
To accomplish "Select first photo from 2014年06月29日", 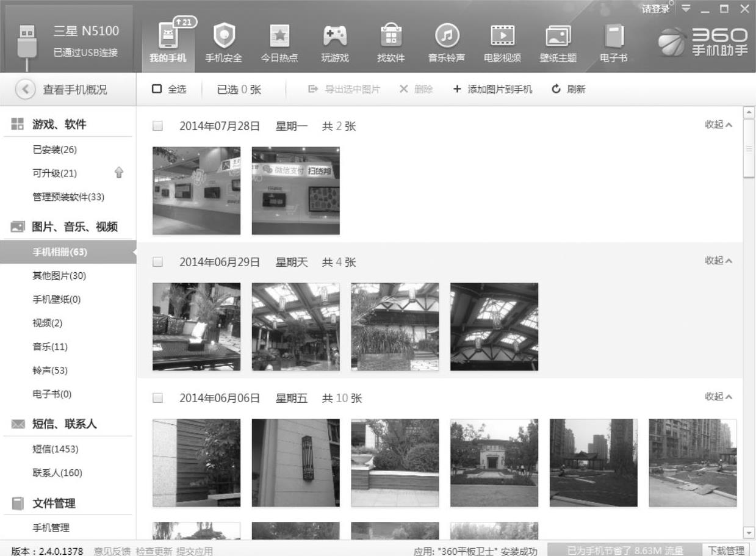I will 196,327.
